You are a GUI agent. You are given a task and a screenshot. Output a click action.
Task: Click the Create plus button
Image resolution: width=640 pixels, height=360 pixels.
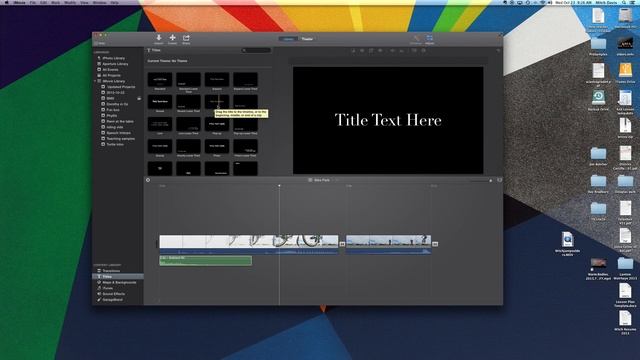coord(173,39)
